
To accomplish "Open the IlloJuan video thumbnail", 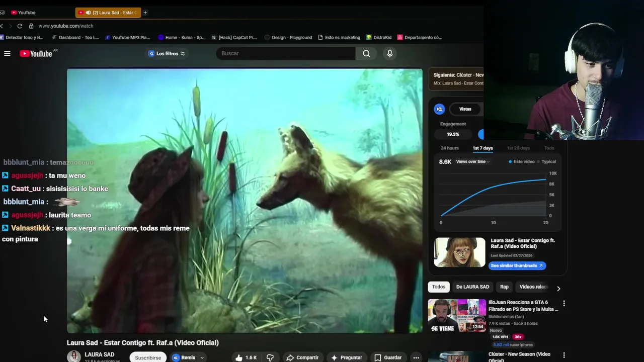I will pyautogui.click(x=457, y=316).
